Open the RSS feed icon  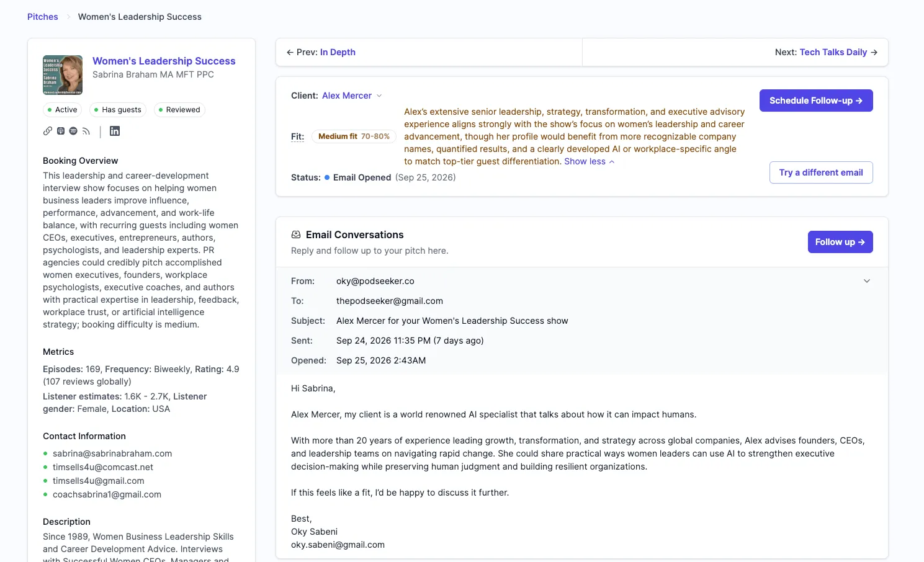86,131
